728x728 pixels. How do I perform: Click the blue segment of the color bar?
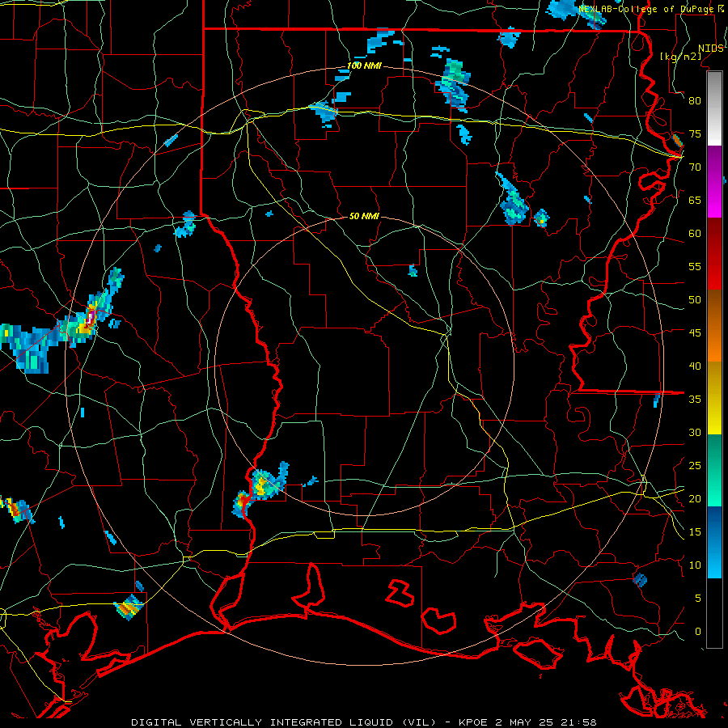[x=714, y=543]
